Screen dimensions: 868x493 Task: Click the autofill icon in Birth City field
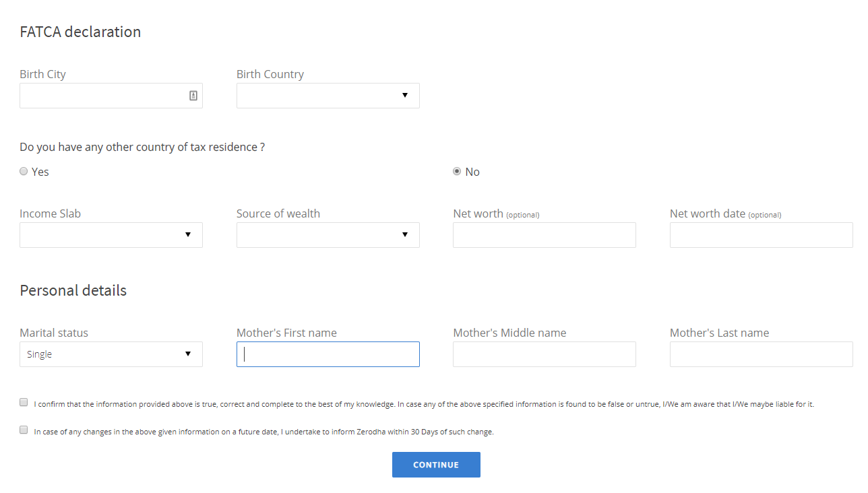[193, 96]
